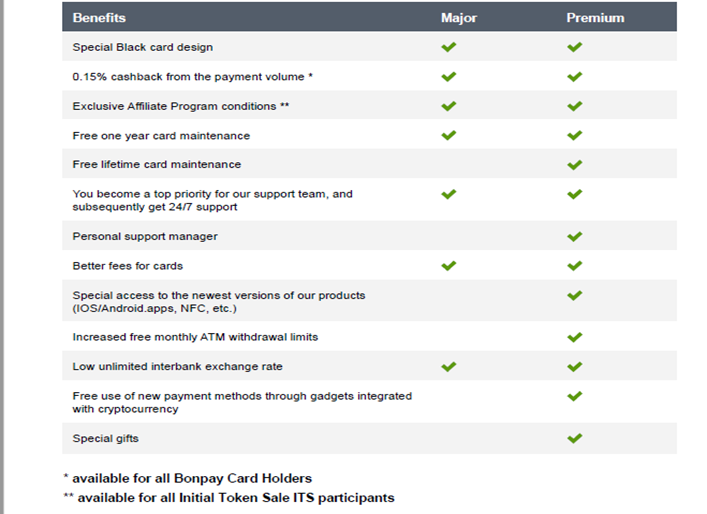Click Premium checkmark for Exclusive Affiliate Program conditions
The height and width of the screenshot is (514, 707).
click(574, 106)
